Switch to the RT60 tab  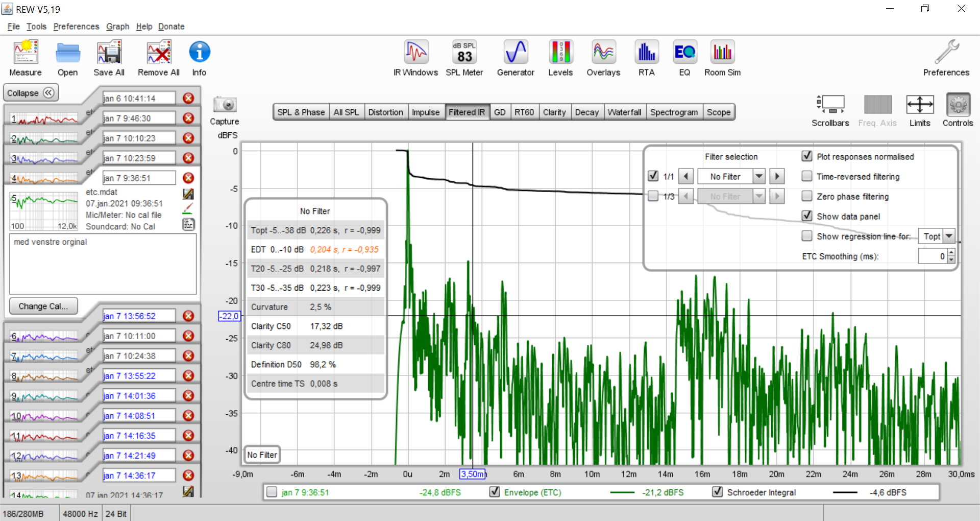(524, 112)
